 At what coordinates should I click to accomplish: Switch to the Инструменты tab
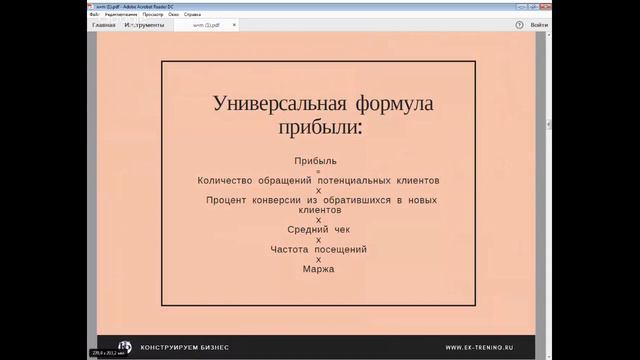point(144,25)
